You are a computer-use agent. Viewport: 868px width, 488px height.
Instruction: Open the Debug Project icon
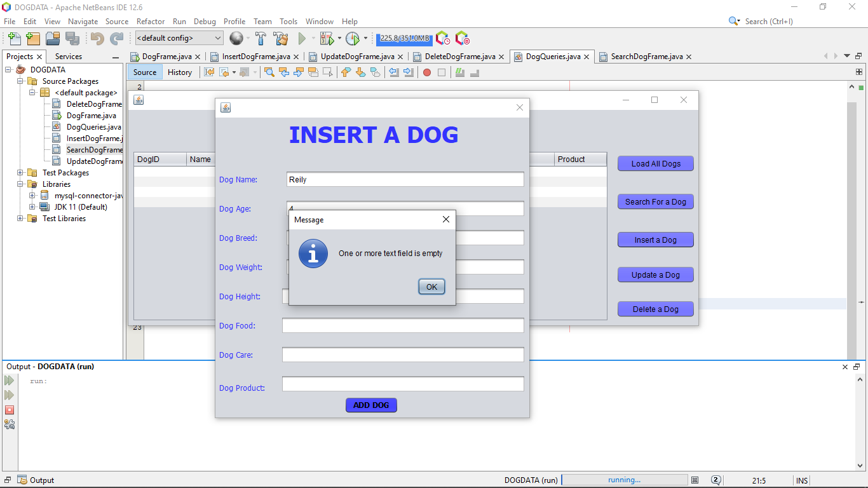[327, 38]
